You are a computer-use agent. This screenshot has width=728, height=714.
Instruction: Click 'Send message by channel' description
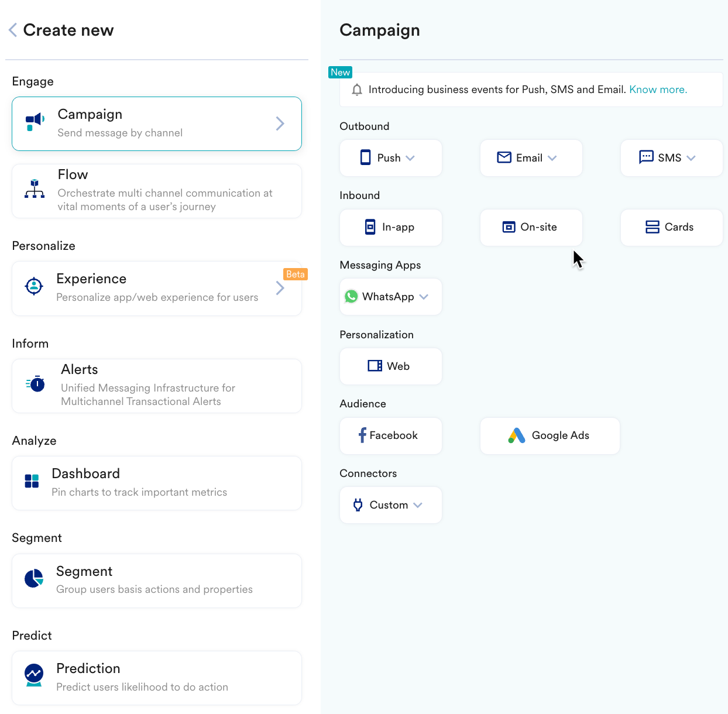click(x=120, y=133)
